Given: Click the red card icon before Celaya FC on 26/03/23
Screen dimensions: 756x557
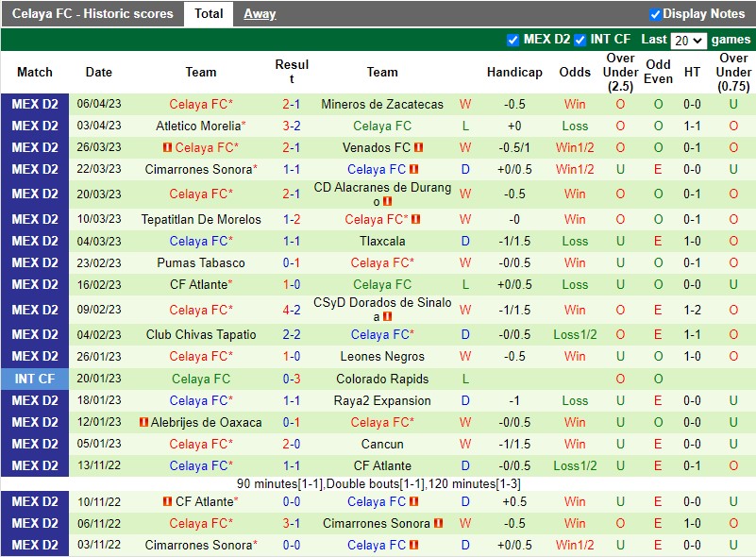Looking at the screenshot, I should (167, 147).
